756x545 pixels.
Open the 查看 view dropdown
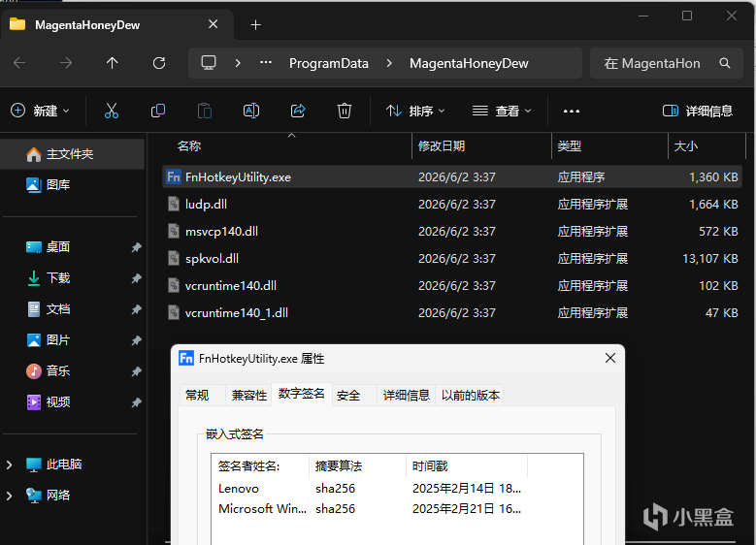(502, 111)
